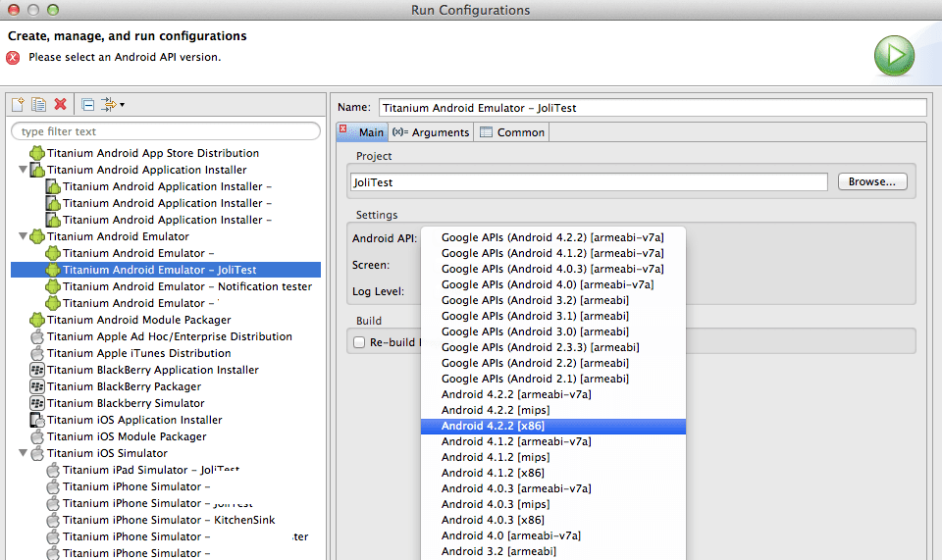Image resolution: width=942 pixels, height=560 pixels.
Task: Select Titanium iOS Application Installer row
Action: 166,420
